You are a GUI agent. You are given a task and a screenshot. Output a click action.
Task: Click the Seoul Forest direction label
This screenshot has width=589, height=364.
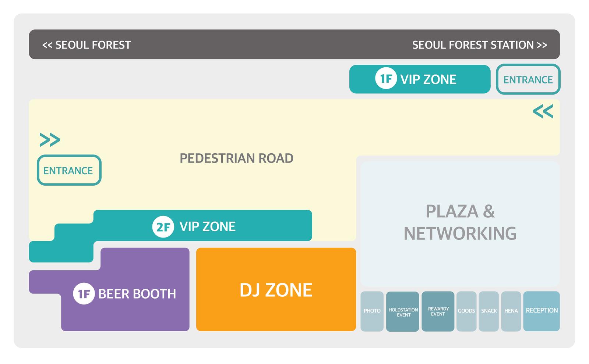point(87,45)
